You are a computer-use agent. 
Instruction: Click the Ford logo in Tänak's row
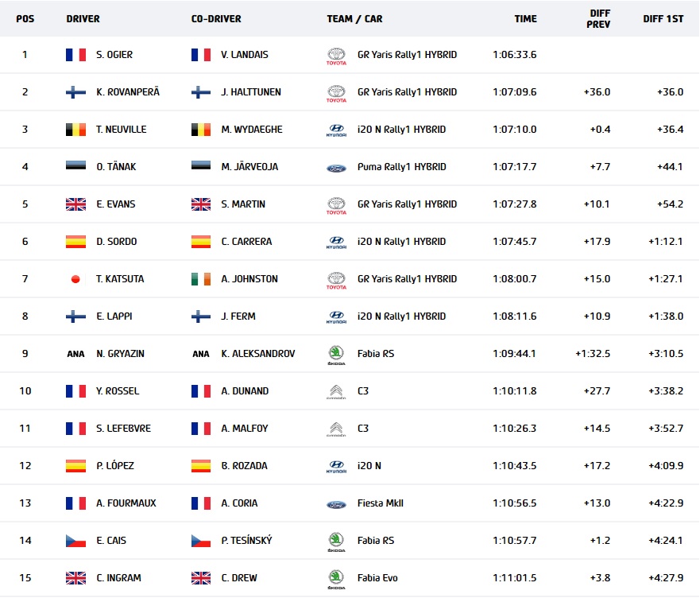coord(336,169)
